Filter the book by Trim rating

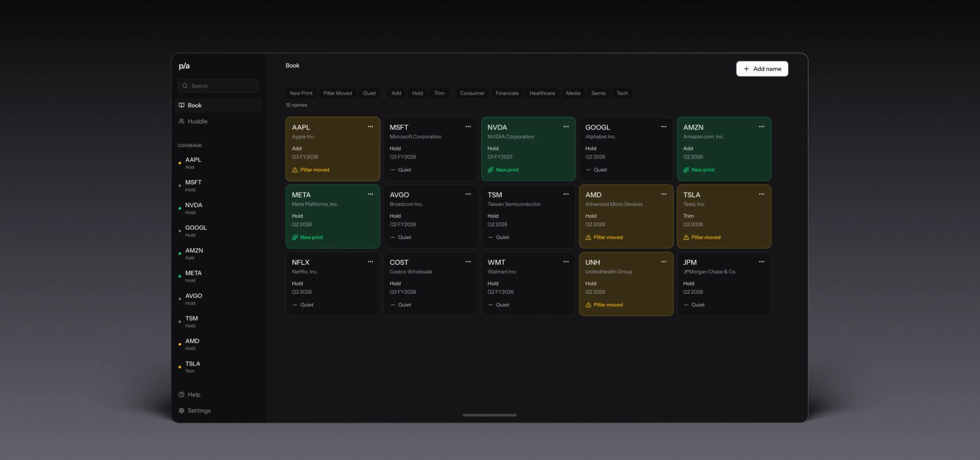pyautogui.click(x=439, y=93)
